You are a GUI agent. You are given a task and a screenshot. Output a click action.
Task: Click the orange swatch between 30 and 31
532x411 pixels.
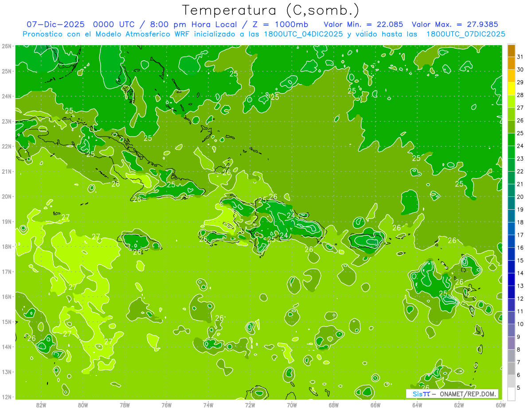point(511,63)
